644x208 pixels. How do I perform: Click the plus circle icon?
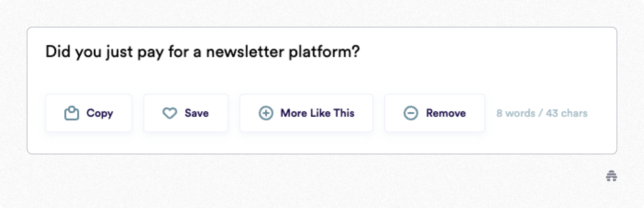click(266, 114)
